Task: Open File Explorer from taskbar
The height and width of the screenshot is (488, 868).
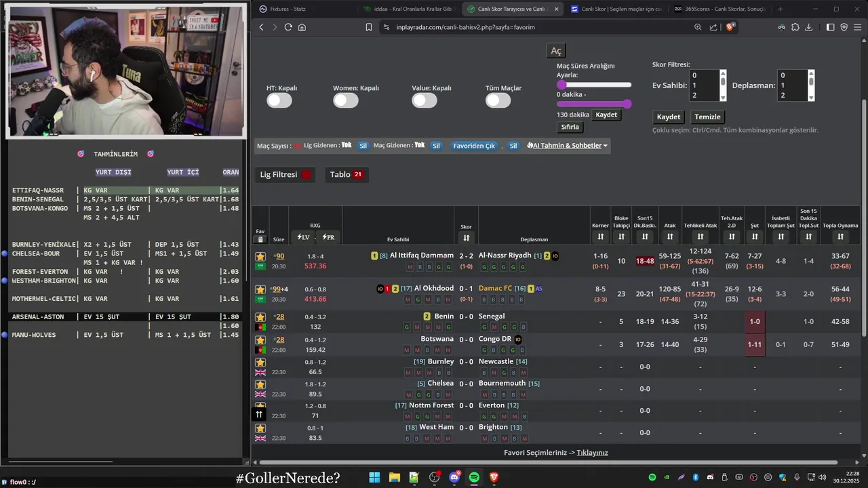Action: tap(394, 478)
